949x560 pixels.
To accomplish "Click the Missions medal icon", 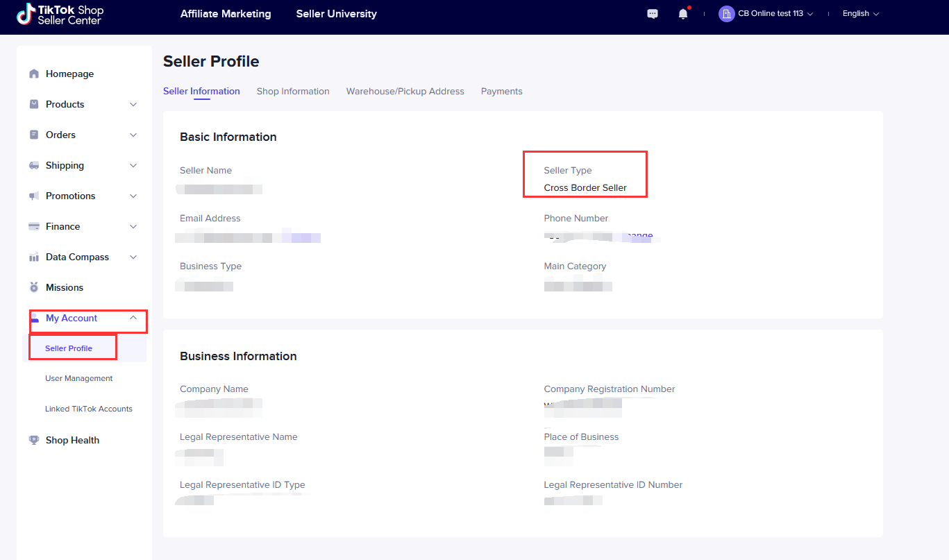I will [x=34, y=287].
